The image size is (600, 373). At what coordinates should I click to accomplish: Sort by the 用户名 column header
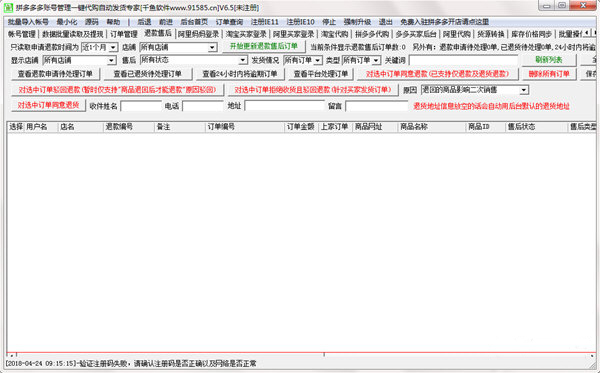(x=41, y=127)
